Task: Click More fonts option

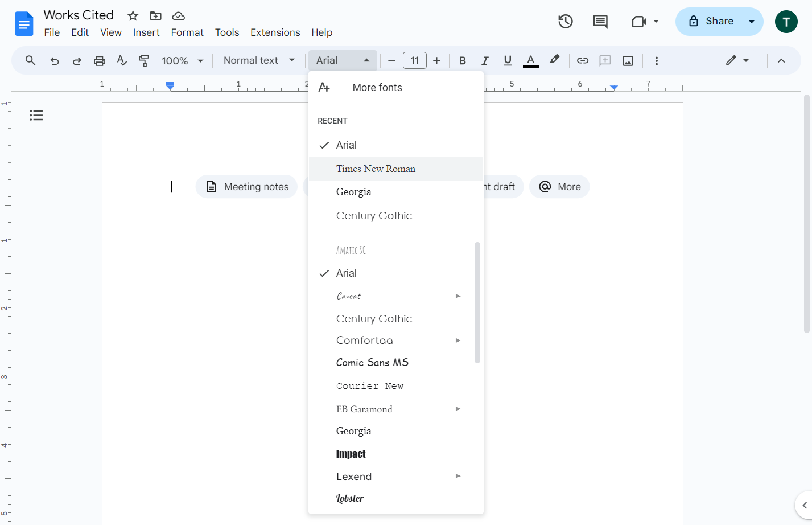Action: [x=396, y=88]
